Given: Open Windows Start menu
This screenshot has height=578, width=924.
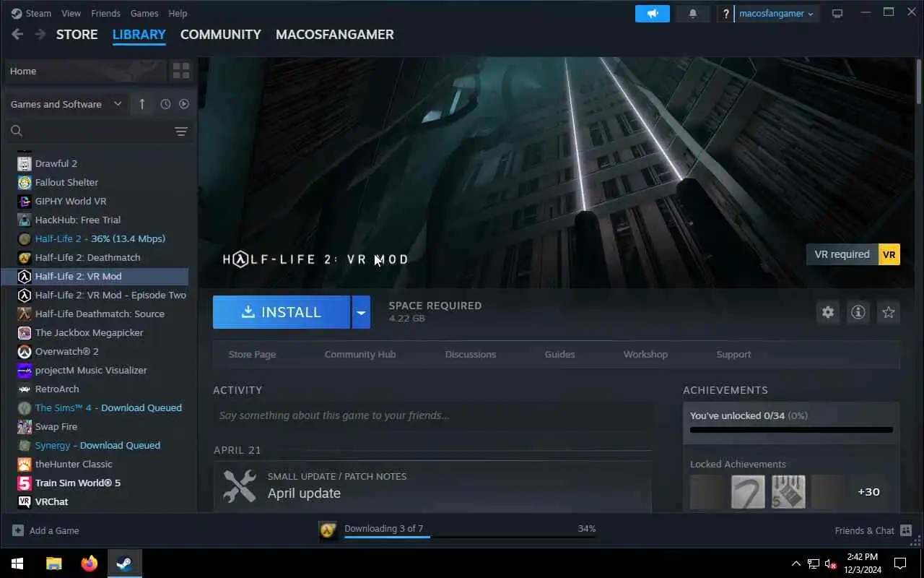Looking at the screenshot, I should pyautogui.click(x=17, y=564).
